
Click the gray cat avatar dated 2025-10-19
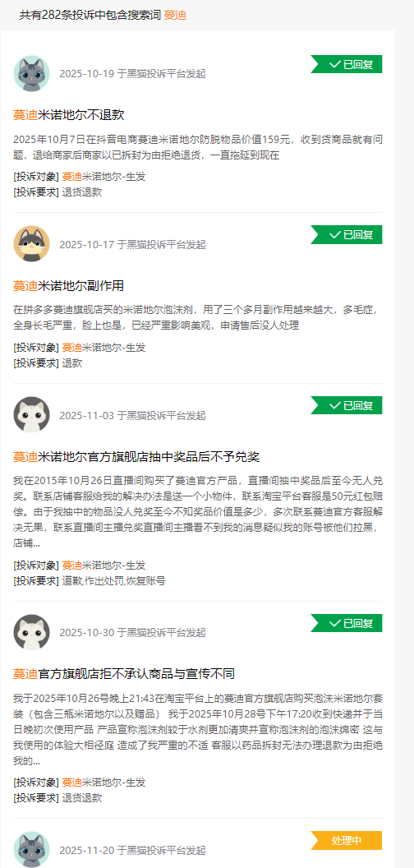31,73
